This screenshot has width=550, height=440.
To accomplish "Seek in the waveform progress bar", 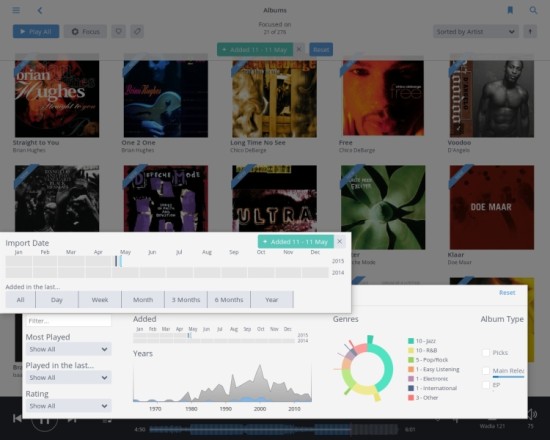I will pyautogui.click(x=274, y=429).
